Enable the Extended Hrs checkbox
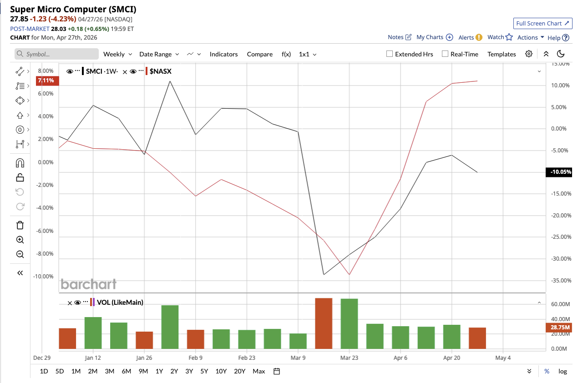The height and width of the screenshot is (383, 588). 390,54
